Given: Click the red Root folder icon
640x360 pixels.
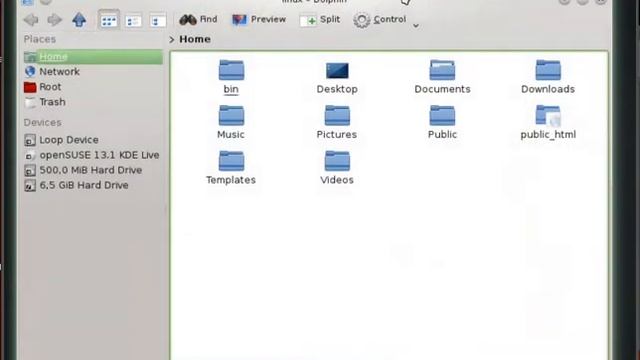Looking at the screenshot, I should 30,87.
